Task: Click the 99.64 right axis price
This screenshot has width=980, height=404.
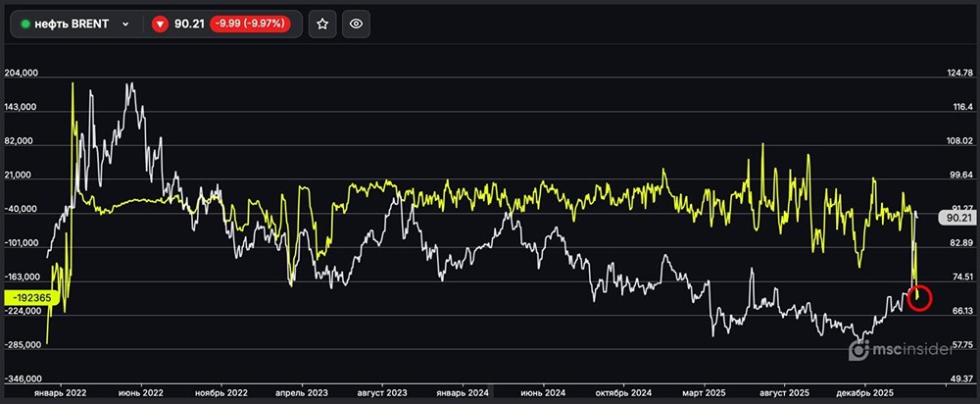Action: 960,175
